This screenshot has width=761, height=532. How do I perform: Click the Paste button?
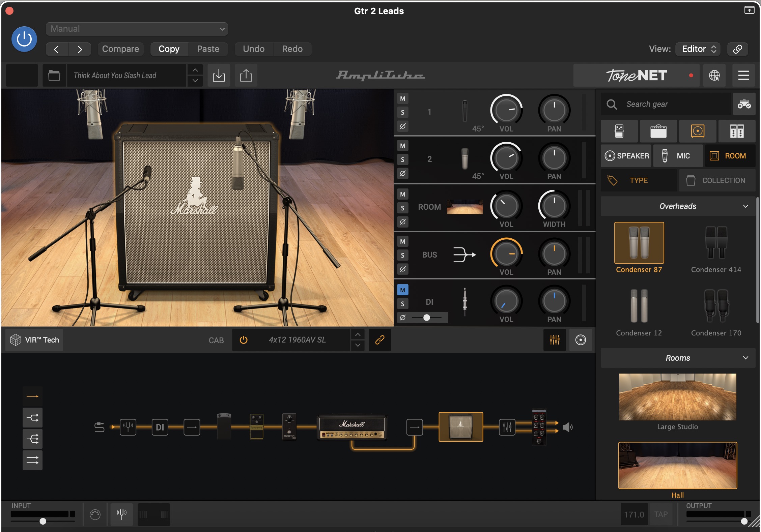208,49
